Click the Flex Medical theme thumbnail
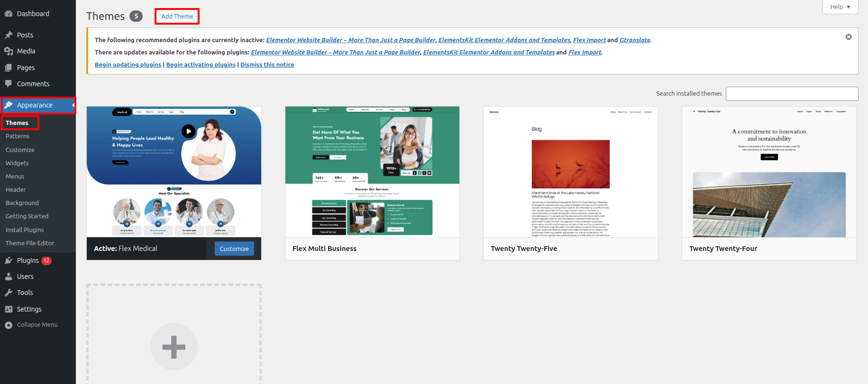 click(174, 172)
